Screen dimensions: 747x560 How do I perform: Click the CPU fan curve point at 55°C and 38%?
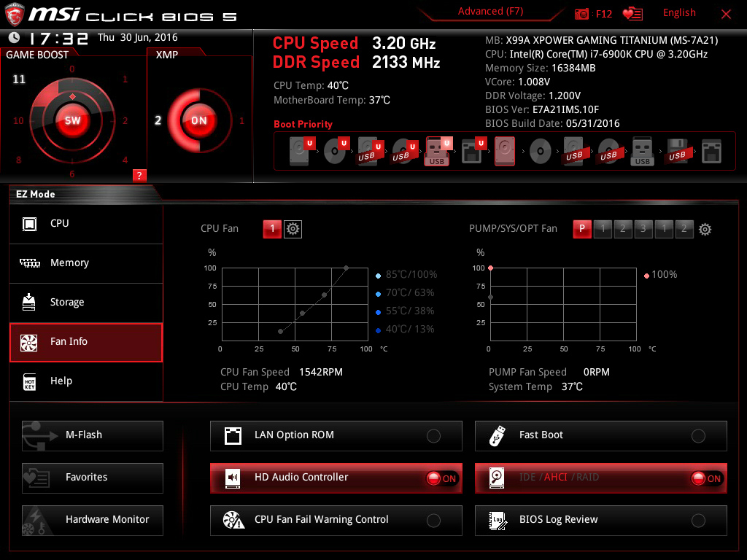303,314
